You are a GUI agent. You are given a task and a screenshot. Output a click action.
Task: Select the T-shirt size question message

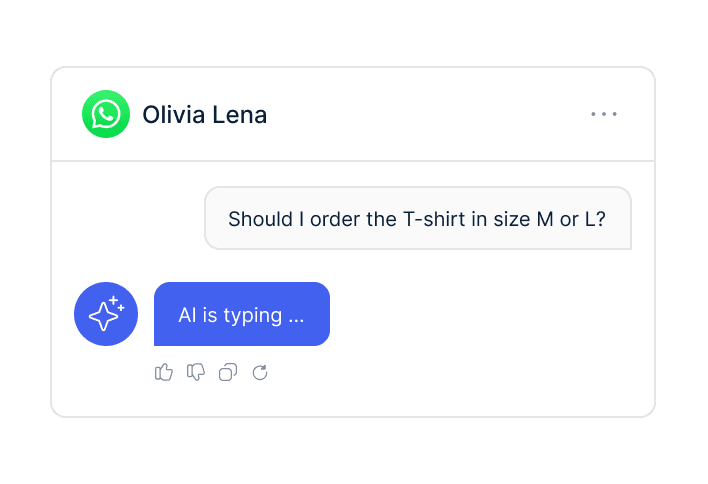click(417, 218)
